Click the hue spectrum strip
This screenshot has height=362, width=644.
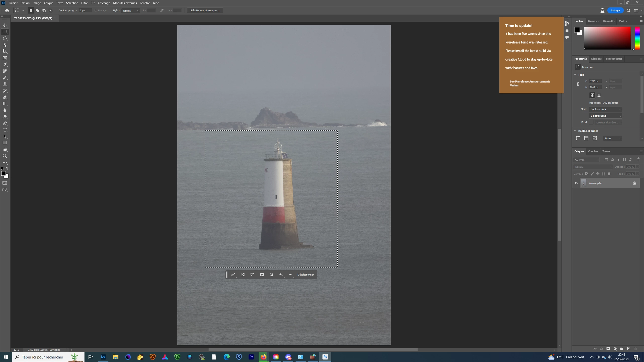pos(637,38)
